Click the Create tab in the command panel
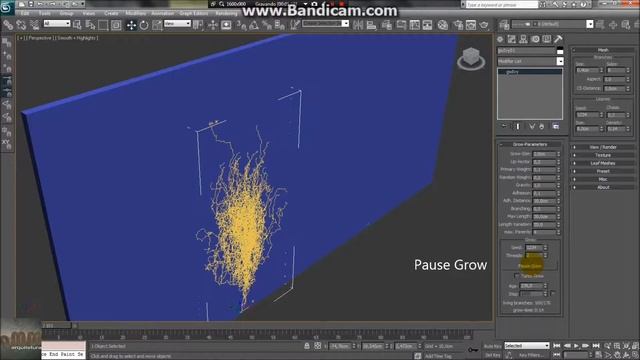Viewport: 640px width, 360px height. [x=500, y=39]
